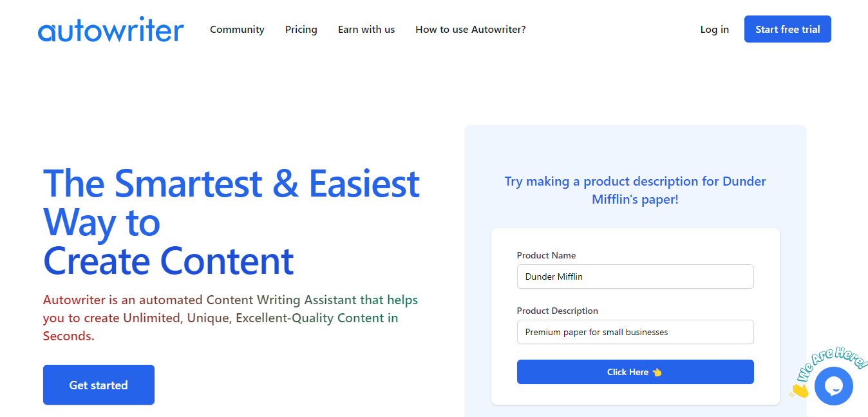Open the chat bubble widget icon
868x417 pixels.
pyautogui.click(x=833, y=386)
